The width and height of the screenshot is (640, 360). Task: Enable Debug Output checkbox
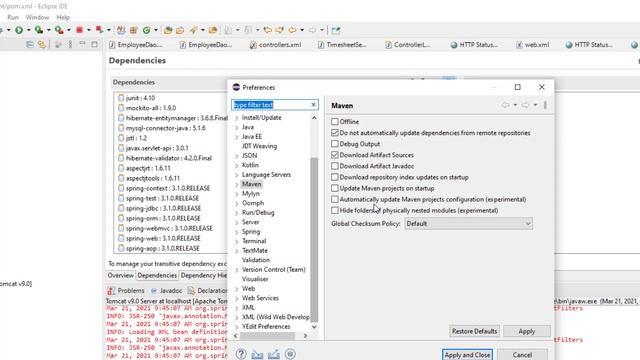tap(335, 144)
